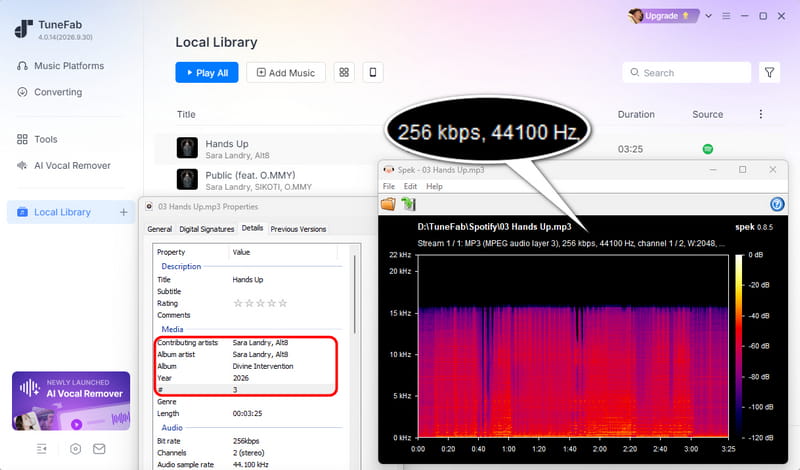Viewport: 800px width, 470px height.
Task: Click the Title property value Hands Up
Action: [x=248, y=280]
